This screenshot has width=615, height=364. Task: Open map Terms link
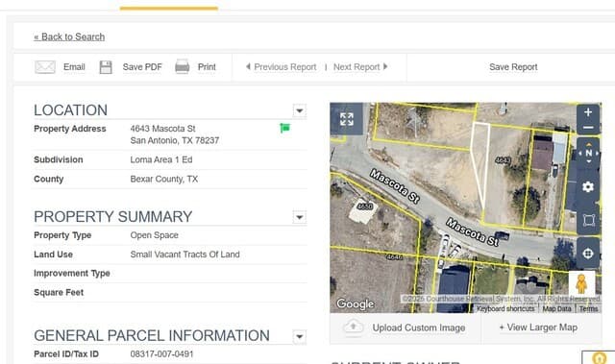tap(588, 308)
